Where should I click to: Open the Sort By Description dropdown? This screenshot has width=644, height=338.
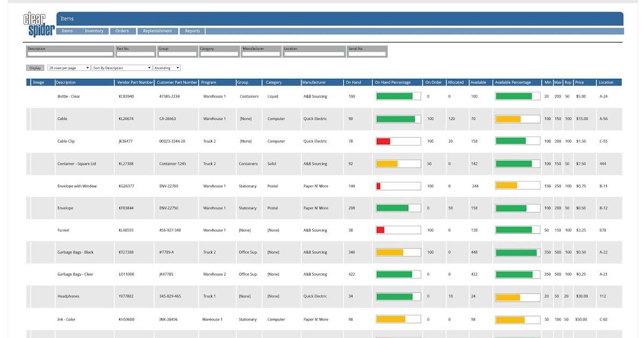click(x=121, y=67)
